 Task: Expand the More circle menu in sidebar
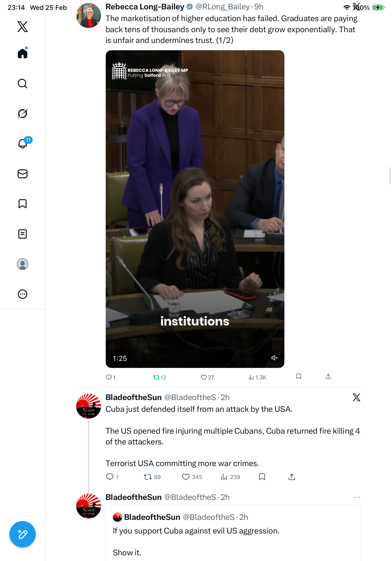tap(23, 294)
